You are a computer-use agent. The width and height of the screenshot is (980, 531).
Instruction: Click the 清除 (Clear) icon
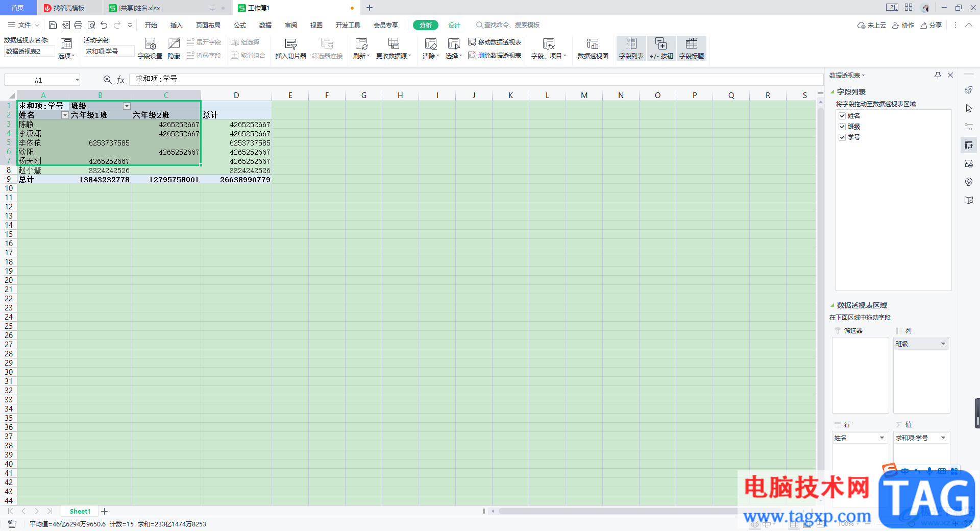[431, 44]
